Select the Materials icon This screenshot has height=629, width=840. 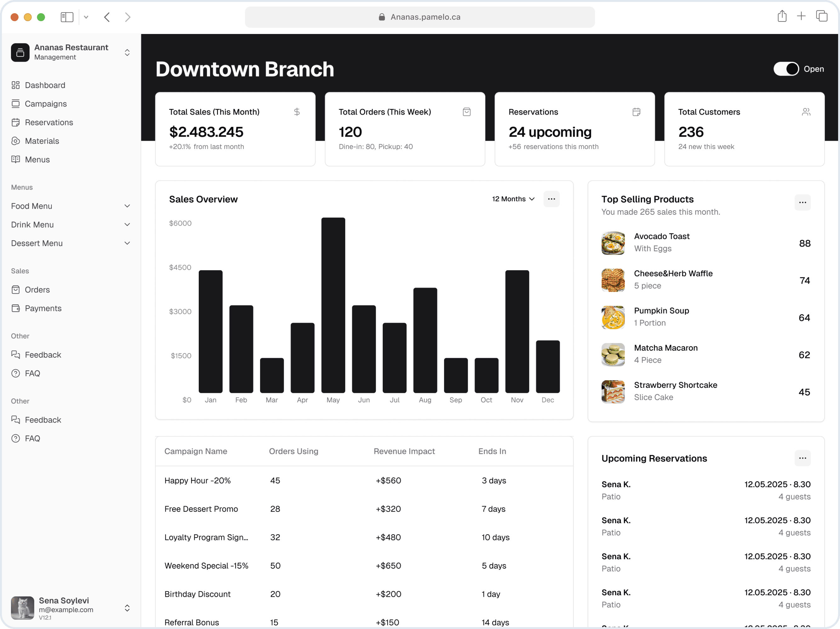[15, 141]
